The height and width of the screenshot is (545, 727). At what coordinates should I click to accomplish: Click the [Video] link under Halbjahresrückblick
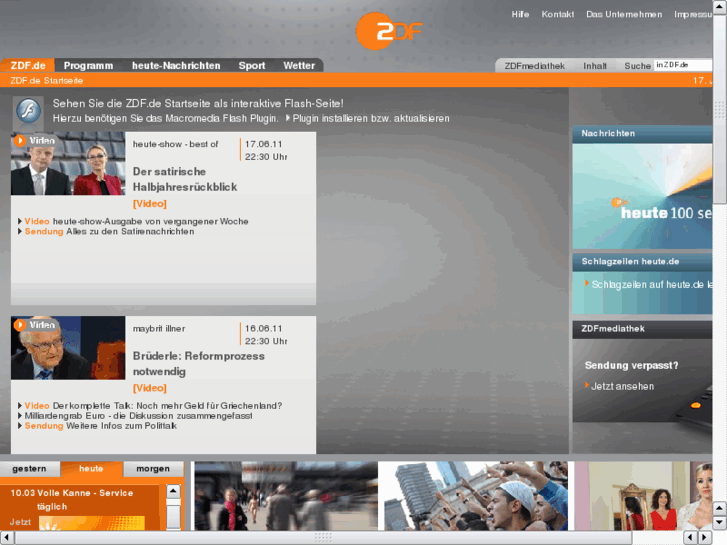click(x=150, y=204)
